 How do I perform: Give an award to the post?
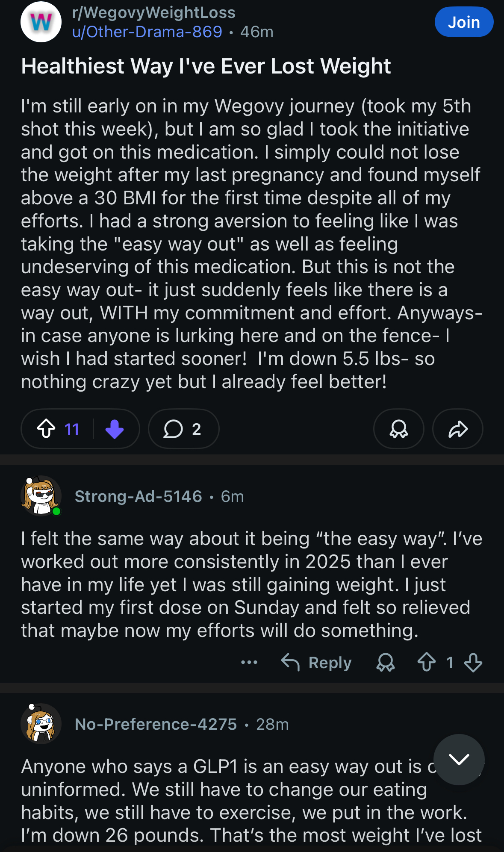tap(398, 429)
